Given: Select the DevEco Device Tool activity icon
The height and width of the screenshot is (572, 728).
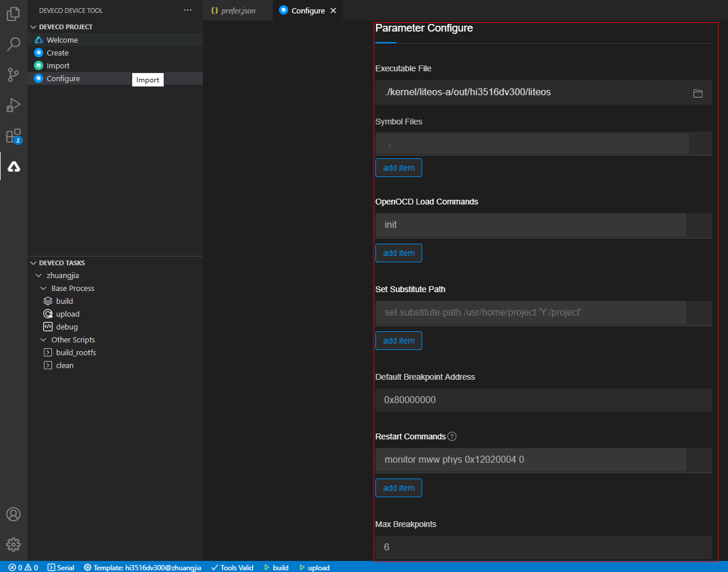Looking at the screenshot, I should pos(13,167).
